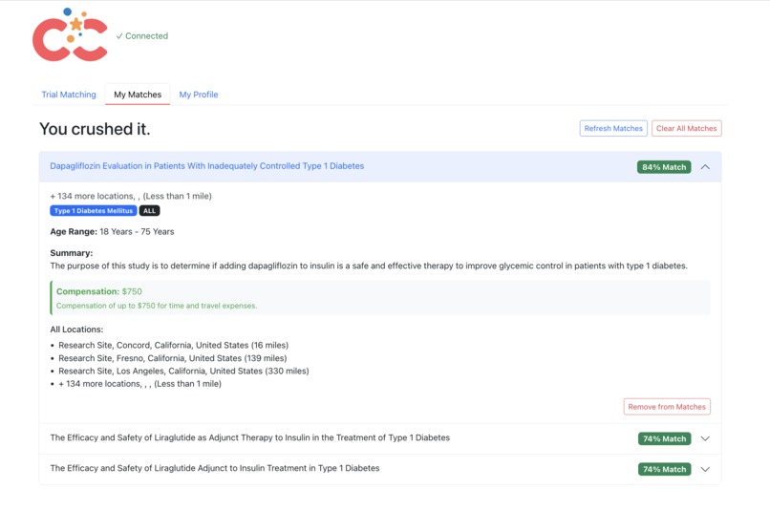Screen dimensions: 770x532
Task: Select the My Matches tab
Action: 138,95
